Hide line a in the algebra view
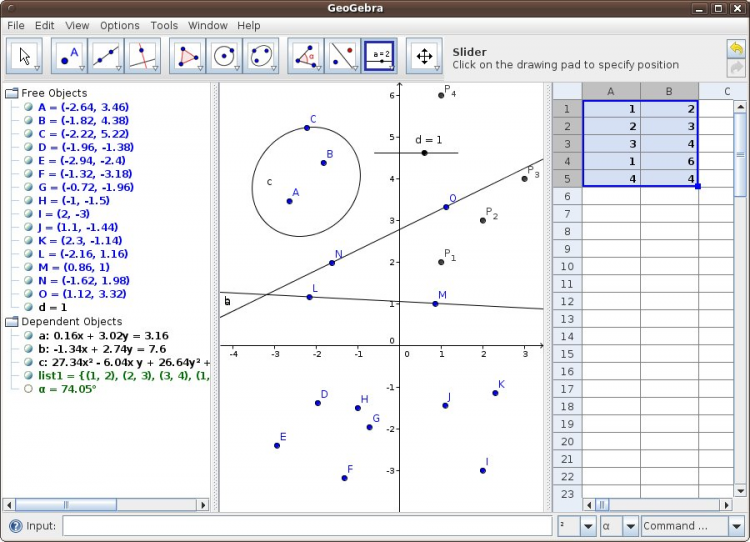750x542 pixels. pyautogui.click(x=28, y=336)
